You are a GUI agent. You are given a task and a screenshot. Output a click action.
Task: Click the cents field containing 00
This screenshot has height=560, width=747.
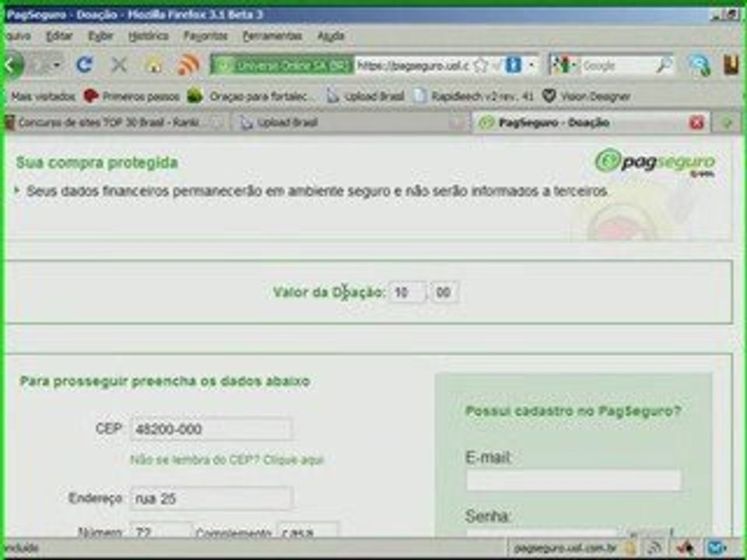click(x=444, y=292)
